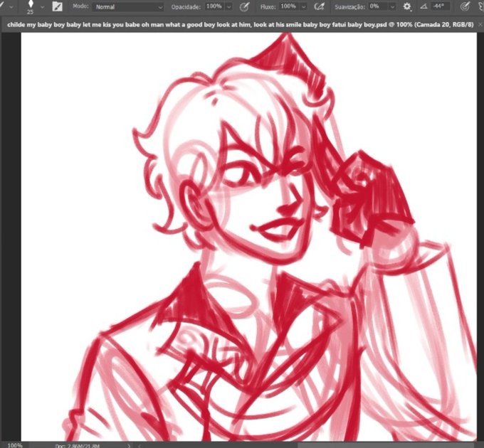
Task: Click the Opacidade 100% value field
Action: (214, 6)
